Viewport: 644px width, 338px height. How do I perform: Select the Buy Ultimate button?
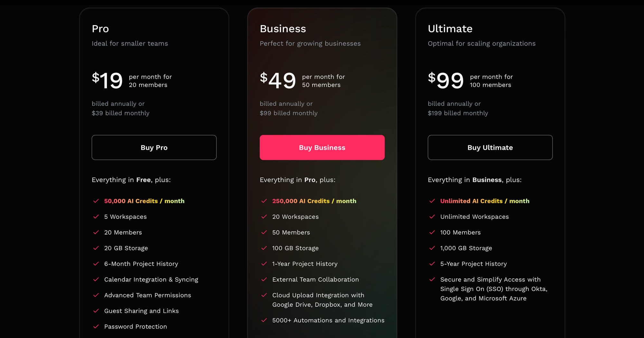[x=490, y=147]
